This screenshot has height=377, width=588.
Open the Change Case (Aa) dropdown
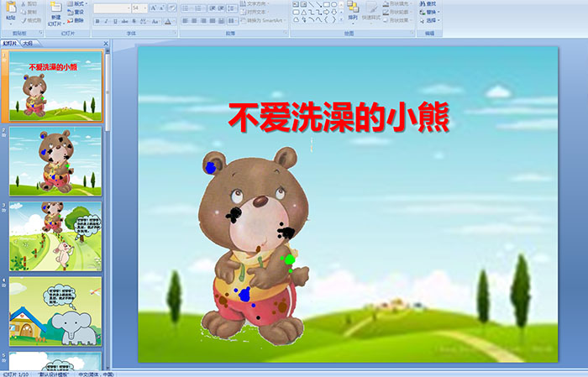(x=155, y=21)
